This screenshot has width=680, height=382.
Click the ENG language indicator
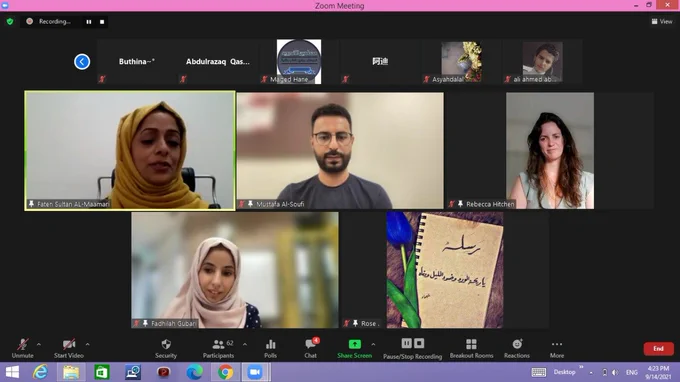tap(632, 372)
